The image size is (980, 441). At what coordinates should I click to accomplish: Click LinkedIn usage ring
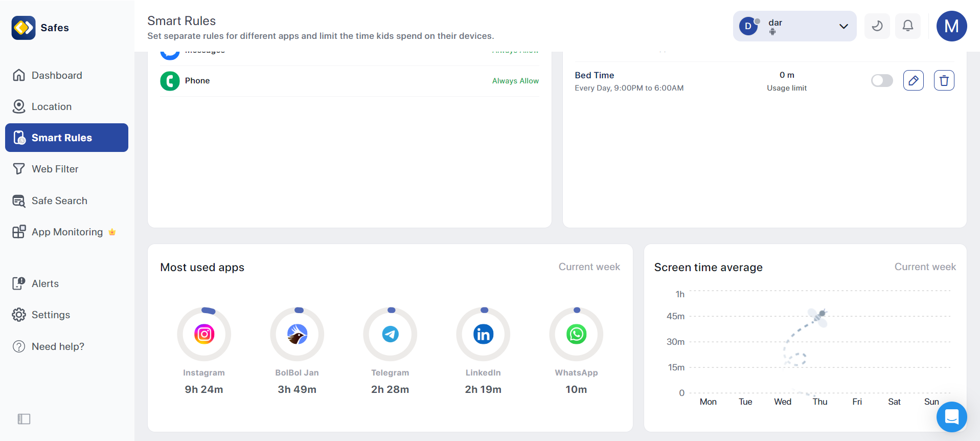[483, 334]
